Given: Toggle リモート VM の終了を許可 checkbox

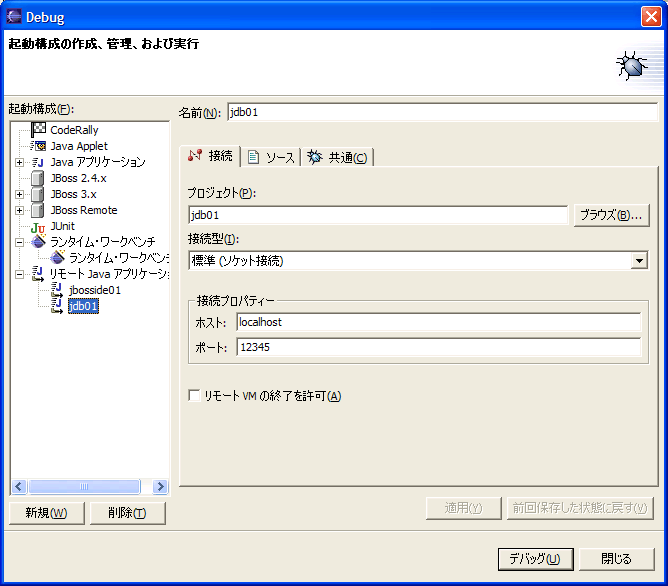Looking at the screenshot, I should pos(194,396).
